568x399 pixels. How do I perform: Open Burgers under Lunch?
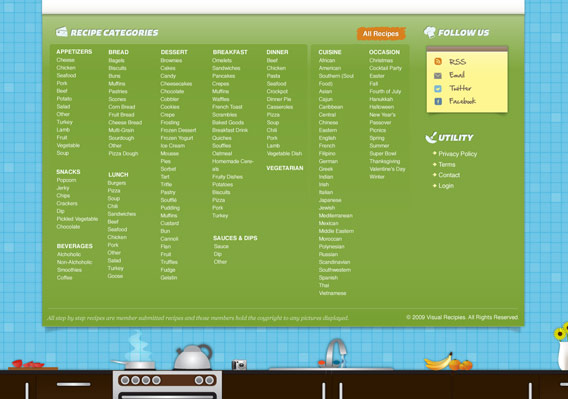coord(117,183)
